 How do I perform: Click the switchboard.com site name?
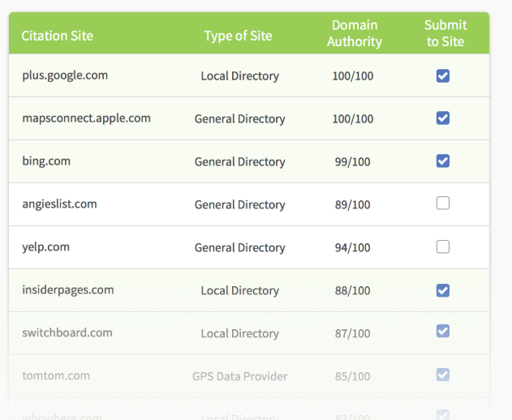(x=67, y=333)
